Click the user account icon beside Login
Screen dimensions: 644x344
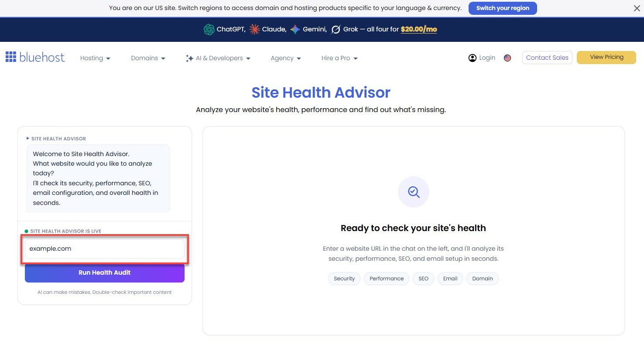point(472,58)
